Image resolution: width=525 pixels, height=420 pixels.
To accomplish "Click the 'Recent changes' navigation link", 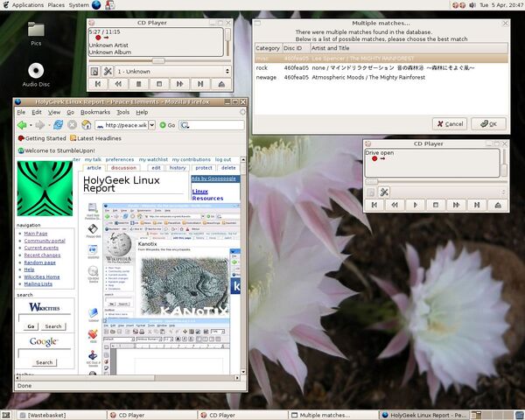I will pyautogui.click(x=42, y=255).
